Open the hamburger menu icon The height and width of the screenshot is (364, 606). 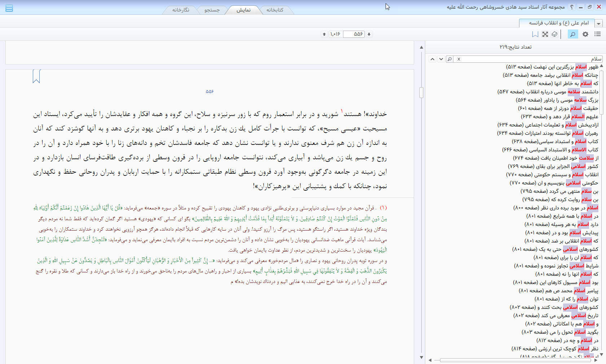click(9, 8)
